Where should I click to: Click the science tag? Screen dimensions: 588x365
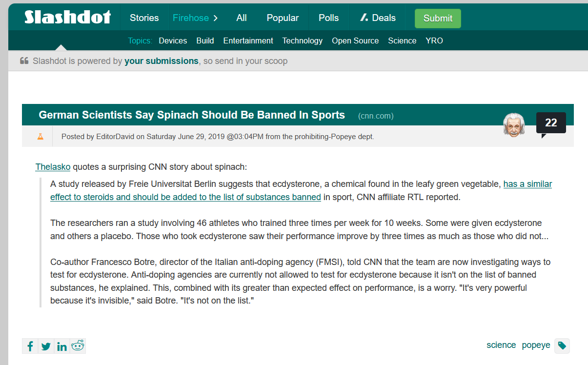(501, 345)
